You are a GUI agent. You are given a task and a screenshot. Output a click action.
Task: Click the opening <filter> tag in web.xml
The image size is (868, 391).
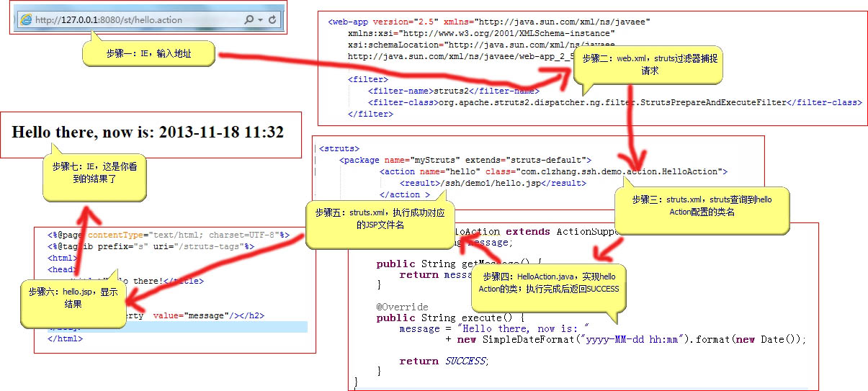click(367, 79)
